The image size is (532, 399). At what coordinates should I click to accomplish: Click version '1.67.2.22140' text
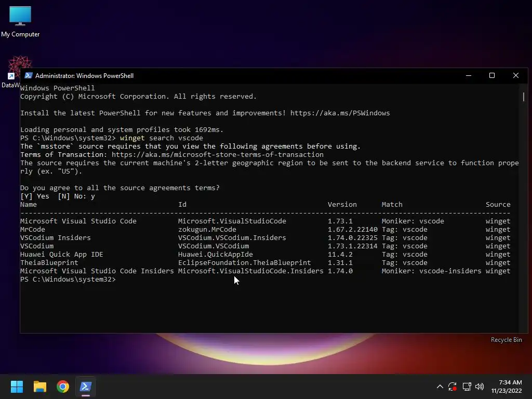point(353,229)
